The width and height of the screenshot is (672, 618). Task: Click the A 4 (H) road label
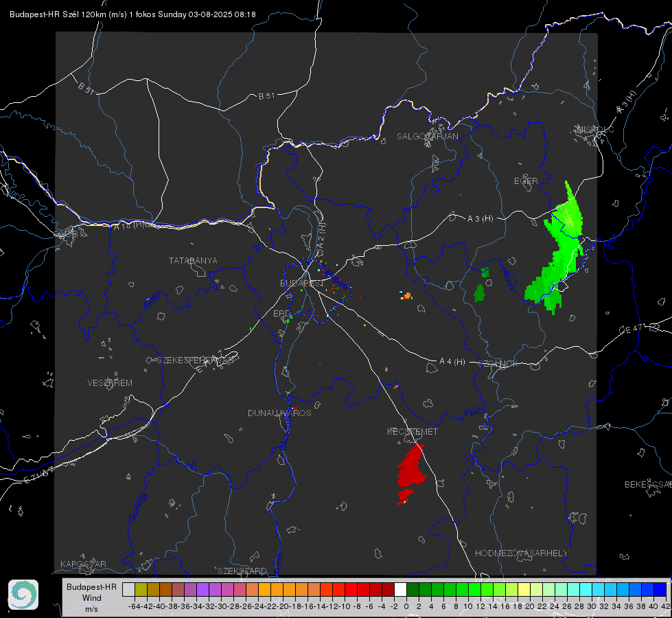(x=452, y=362)
